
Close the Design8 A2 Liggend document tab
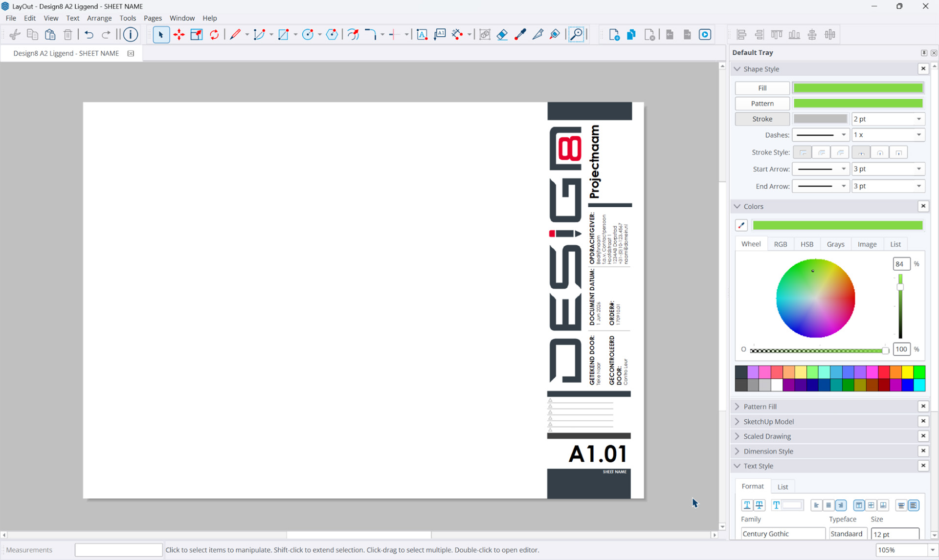pos(131,53)
